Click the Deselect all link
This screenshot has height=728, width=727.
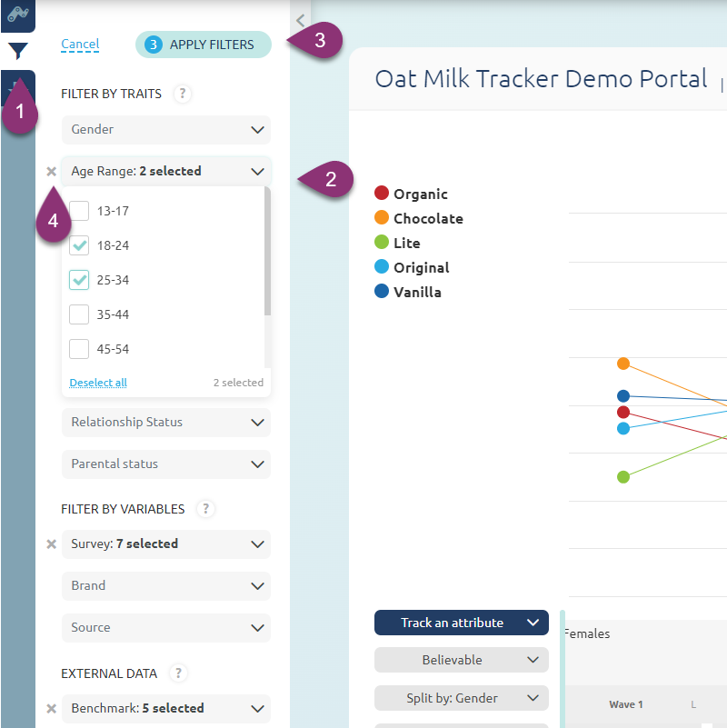pos(98,383)
